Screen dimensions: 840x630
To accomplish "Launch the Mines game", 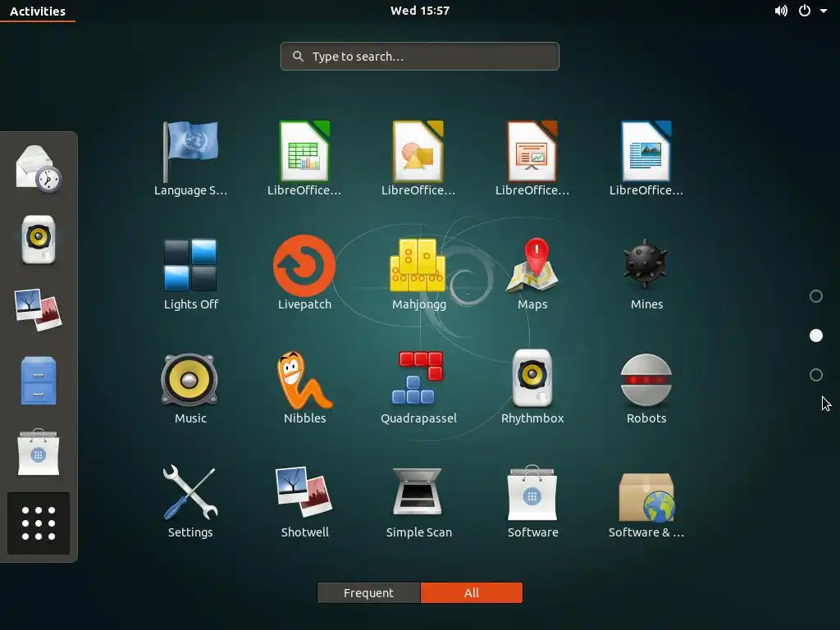I will tap(646, 265).
